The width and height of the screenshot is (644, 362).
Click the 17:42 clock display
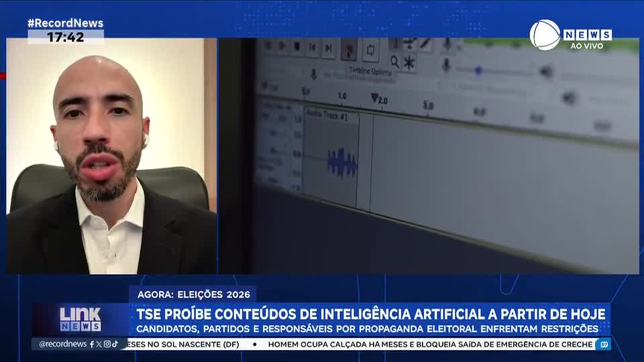pyautogui.click(x=66, y=37)
